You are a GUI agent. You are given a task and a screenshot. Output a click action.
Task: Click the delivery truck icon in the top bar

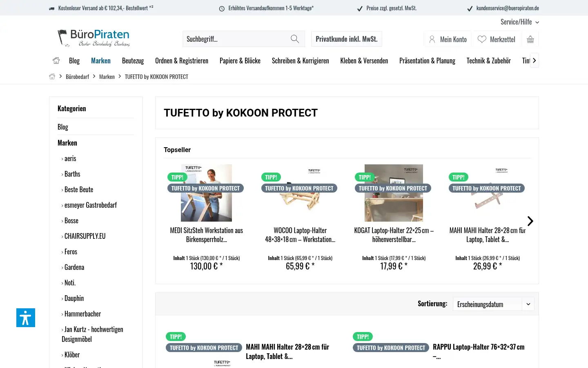point(52,8)
